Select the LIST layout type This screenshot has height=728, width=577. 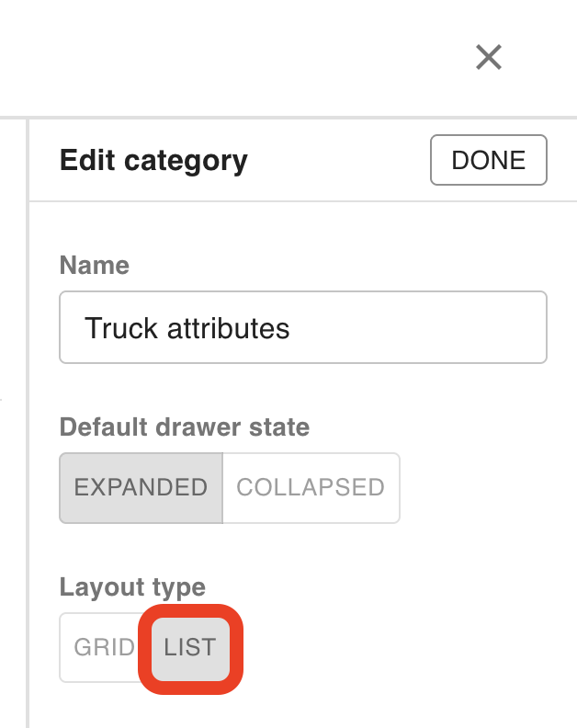tap(190, 647)
